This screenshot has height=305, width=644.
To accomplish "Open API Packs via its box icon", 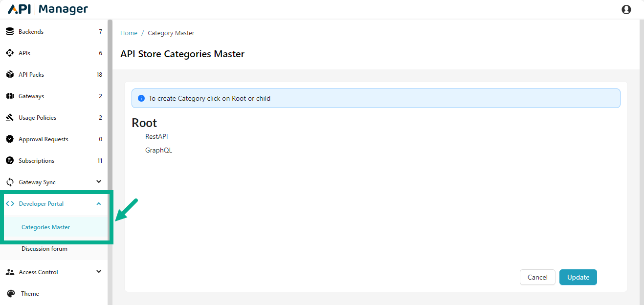I will pyautogui.click(x=10, y=74).
